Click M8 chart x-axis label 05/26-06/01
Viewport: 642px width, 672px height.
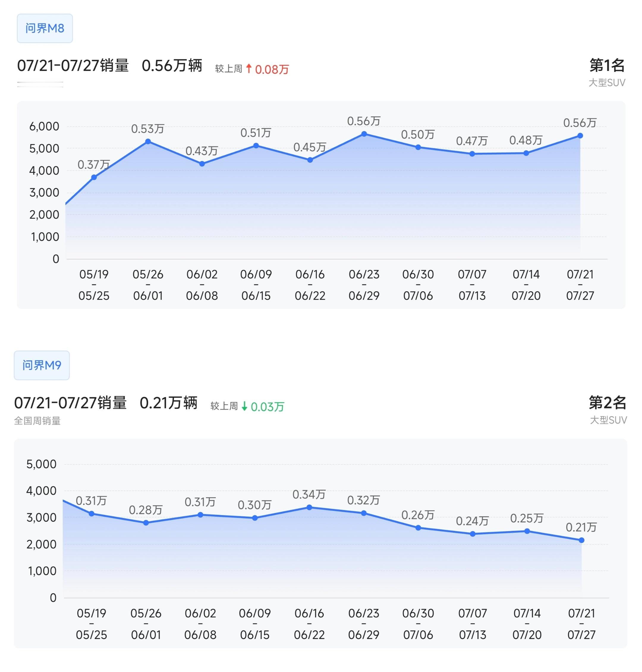(x=148, y=285)
